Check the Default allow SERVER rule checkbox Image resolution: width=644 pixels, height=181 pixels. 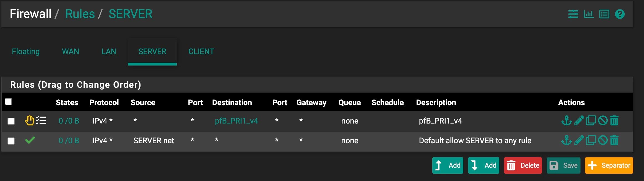11,141
